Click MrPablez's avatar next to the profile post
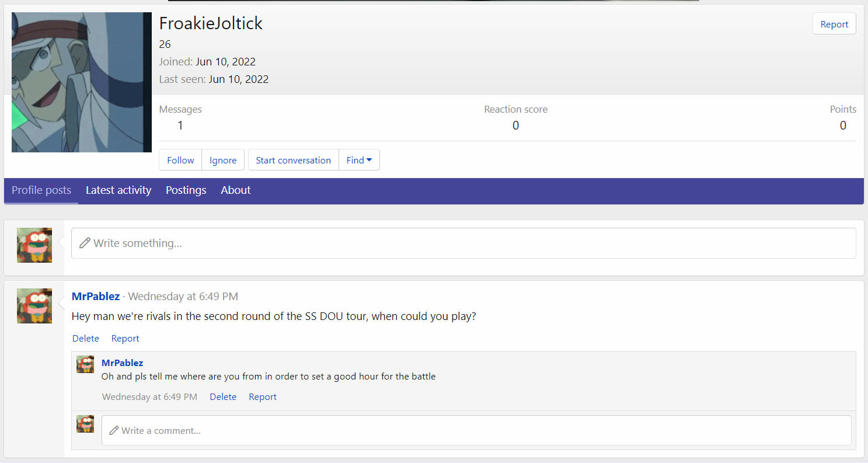This screenshot has height=463, width=868. [34, 306]
